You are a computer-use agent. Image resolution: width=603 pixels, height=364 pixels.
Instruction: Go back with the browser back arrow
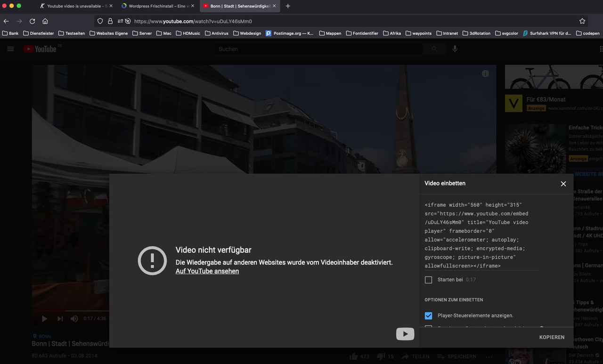6,21
